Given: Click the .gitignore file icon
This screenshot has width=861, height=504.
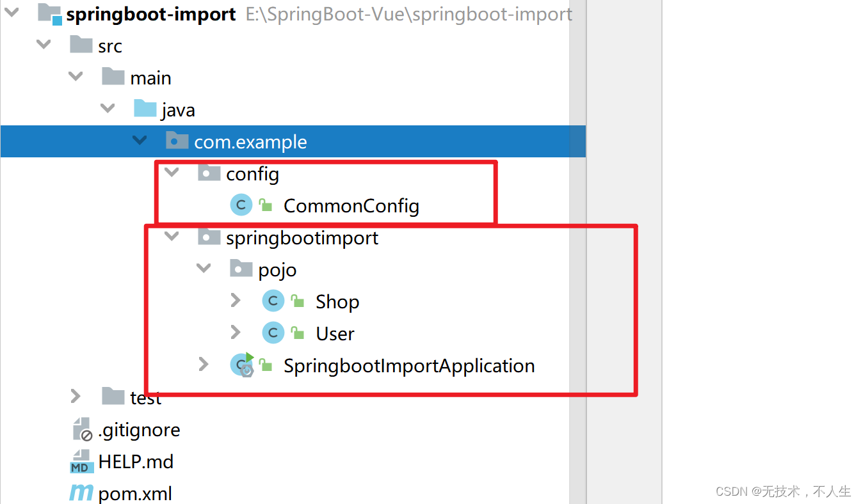Looking at the screenshot, I should 81,429.
